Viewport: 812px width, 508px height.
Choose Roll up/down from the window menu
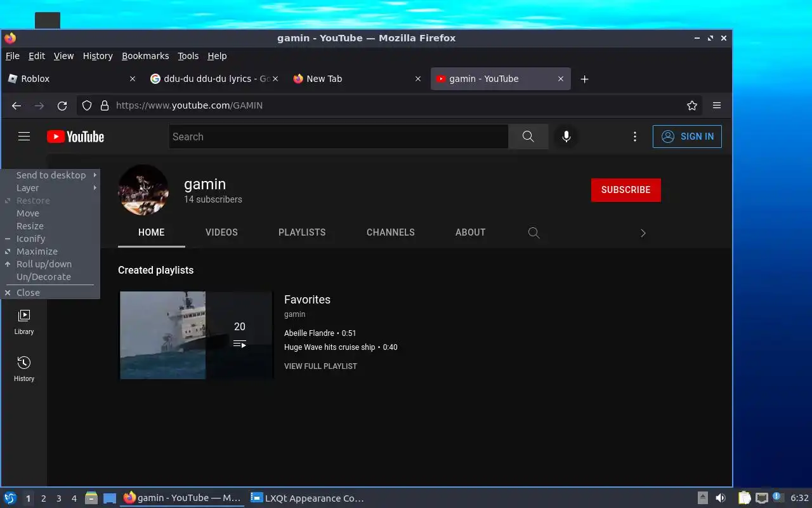[x=51, y=264]
